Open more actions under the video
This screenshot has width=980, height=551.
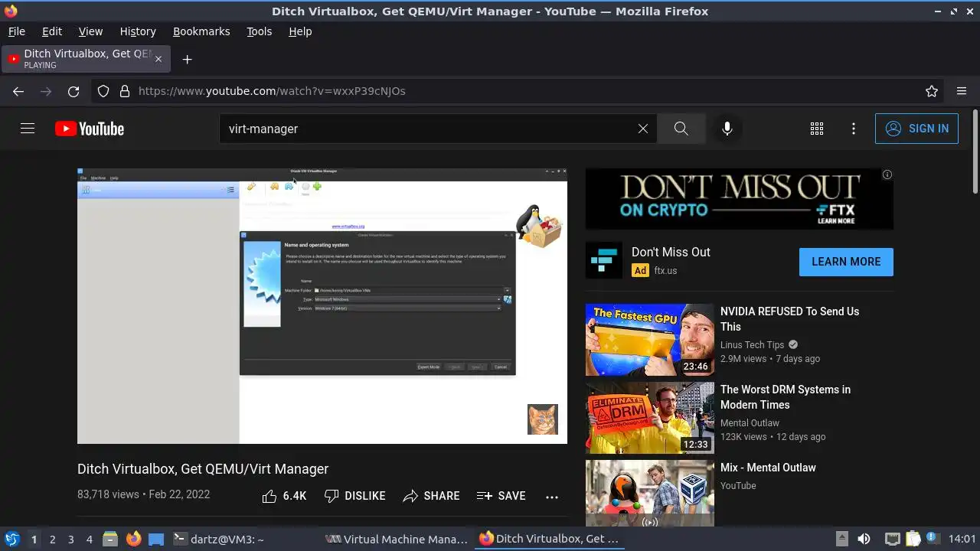[552, 497]
